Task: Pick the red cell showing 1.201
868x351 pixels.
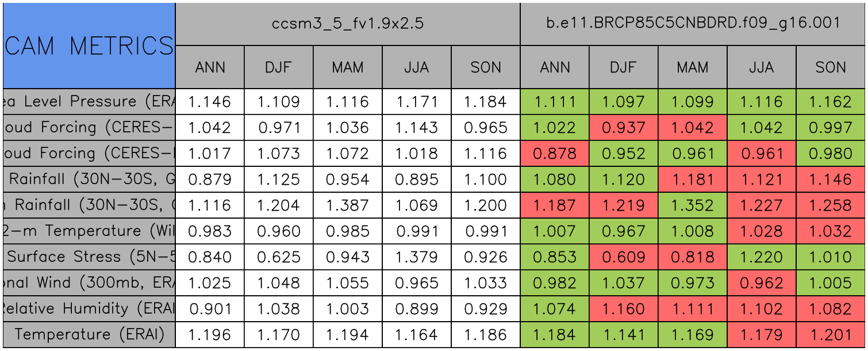Action: click(x=831, y=335)
